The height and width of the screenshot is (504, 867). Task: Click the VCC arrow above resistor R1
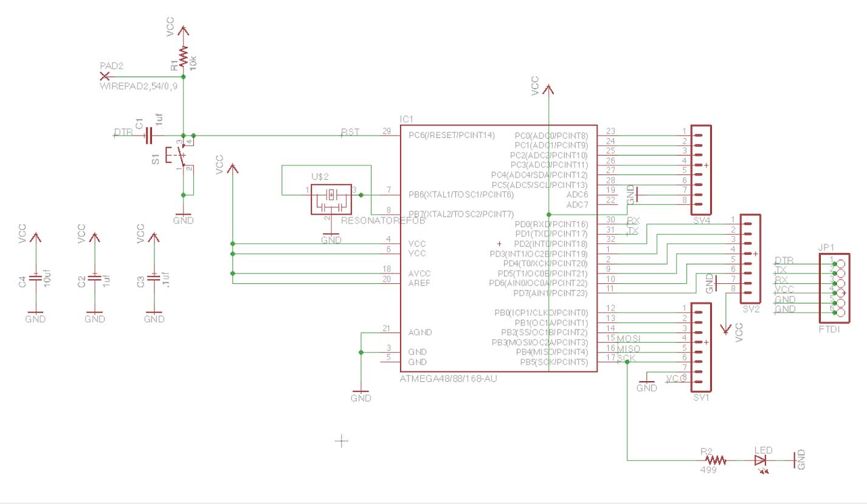(183, 29)
